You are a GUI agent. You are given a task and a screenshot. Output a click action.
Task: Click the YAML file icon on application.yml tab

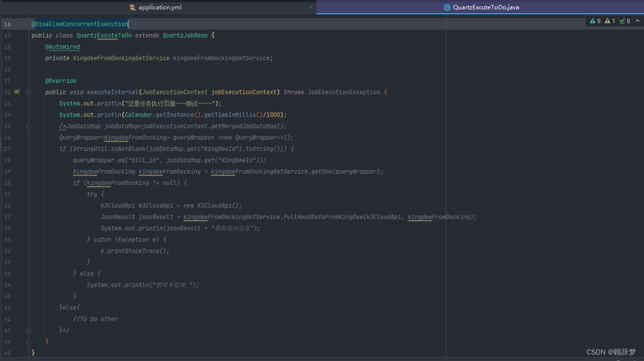(x=132, y=7)
